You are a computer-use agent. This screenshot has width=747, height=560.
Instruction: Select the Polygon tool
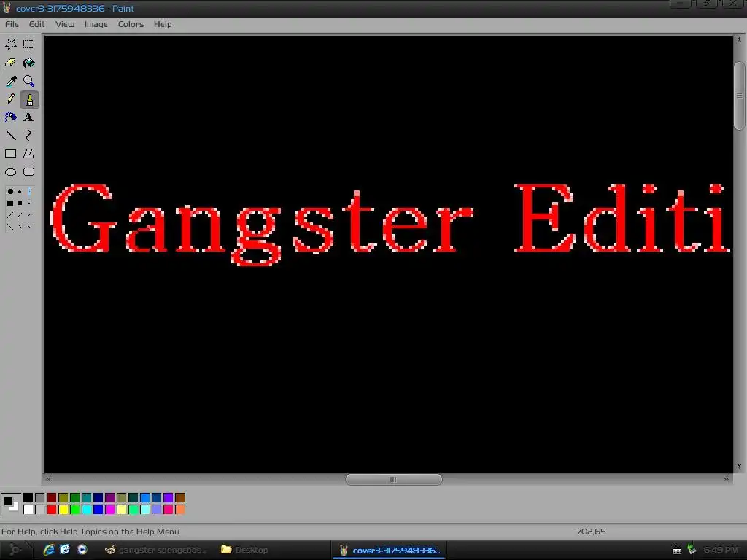29,154
